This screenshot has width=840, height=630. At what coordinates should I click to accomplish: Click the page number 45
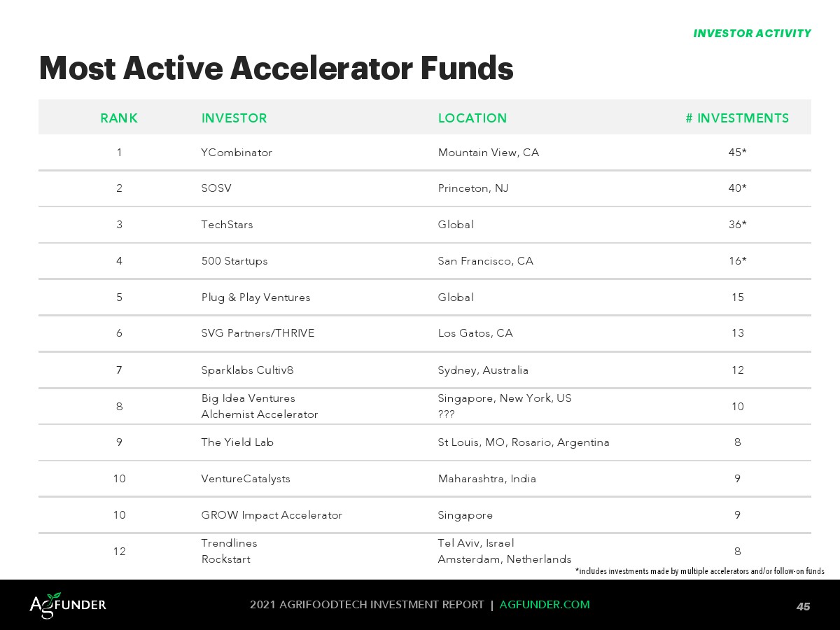pyautogui.click(x=803, y=606)
